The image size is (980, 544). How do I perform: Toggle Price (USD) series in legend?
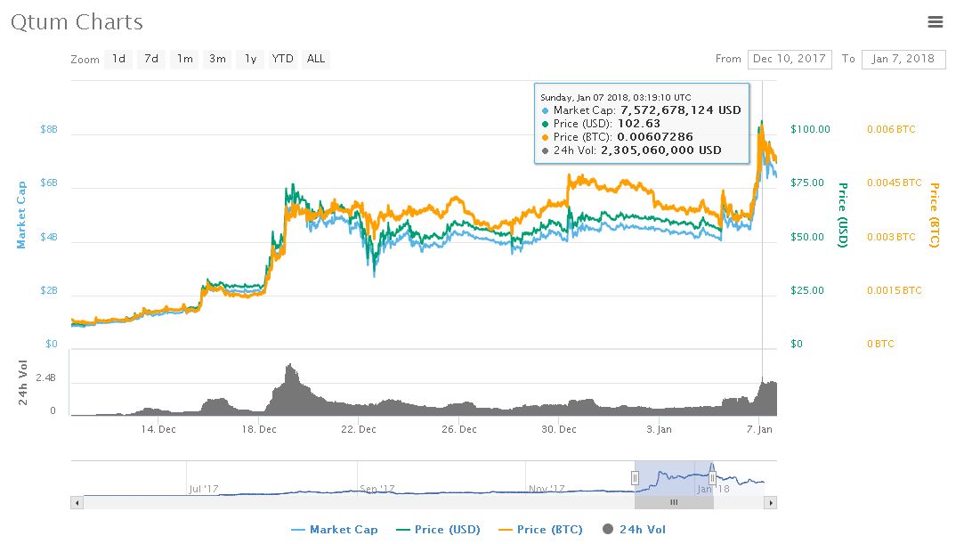(x=438, y=530)
